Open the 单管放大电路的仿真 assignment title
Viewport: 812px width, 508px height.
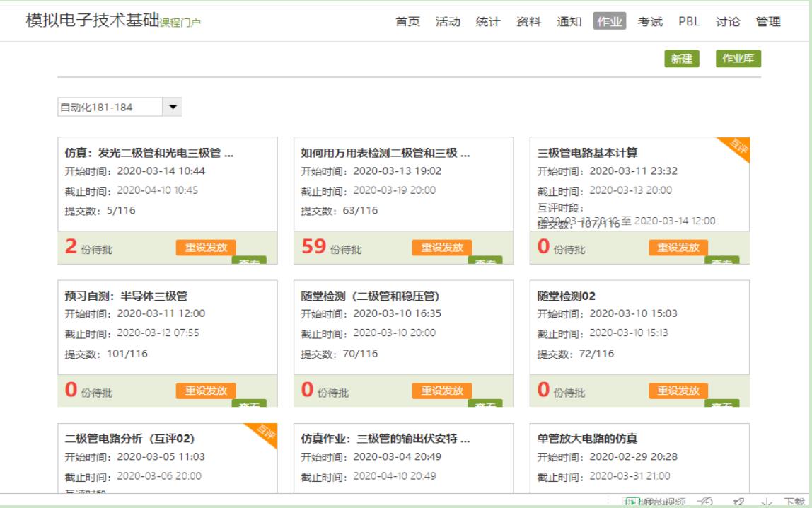pos(587,439)
